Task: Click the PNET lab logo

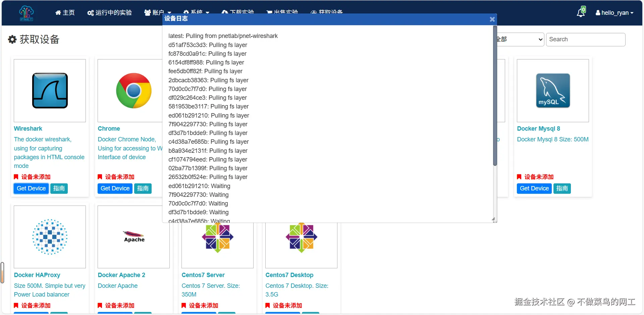Action: coord(26,13)
